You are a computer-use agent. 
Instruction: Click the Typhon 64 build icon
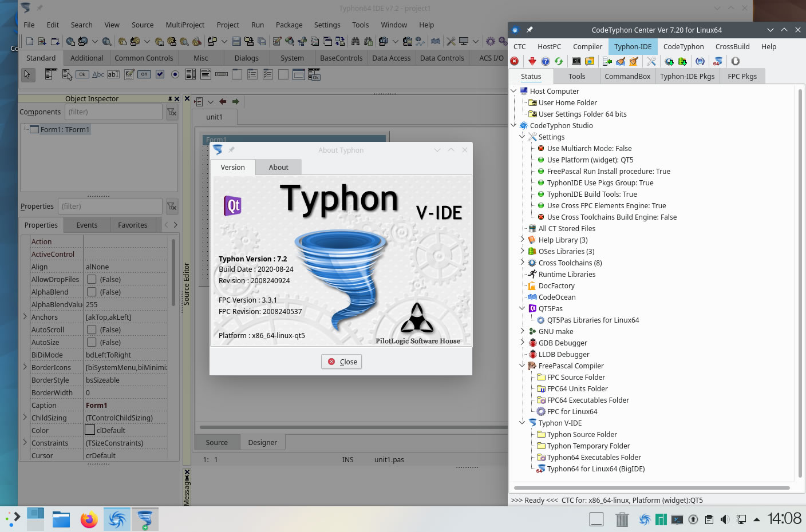click(718, 61)
